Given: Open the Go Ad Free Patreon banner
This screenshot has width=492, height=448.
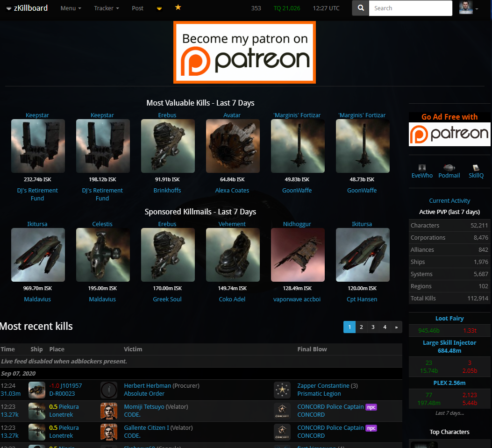Looking at the screenshot, I should point(449,129).
